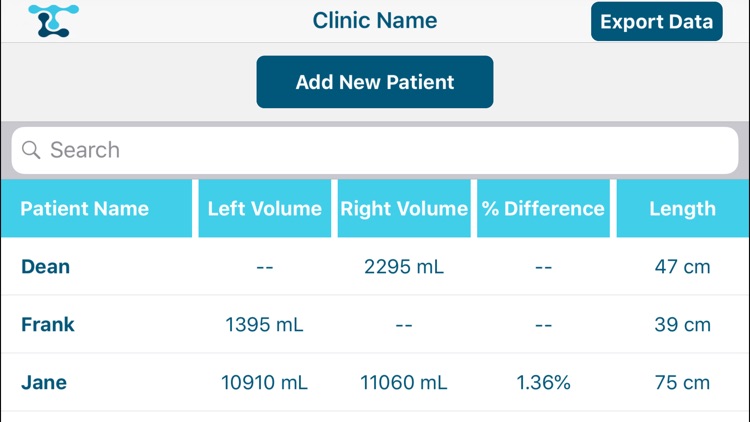The width and height of the screenshot is (750, 422).
Task: Select Jane's 11060 mL right volume
Action: [404, 382]
